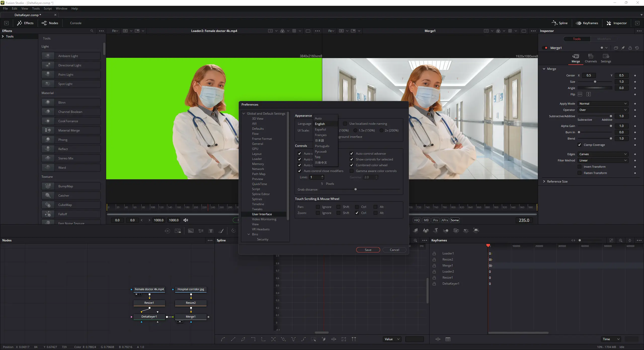Select the 2x (200%) UI scale radio

(x=382, y=130)
